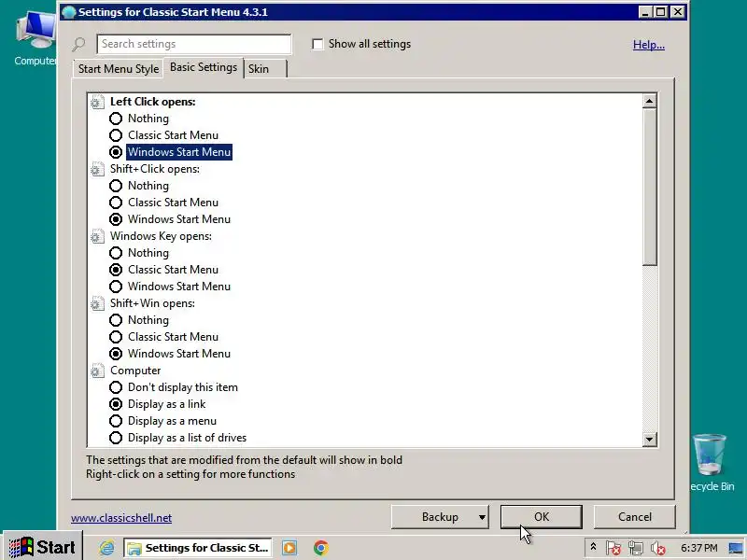Visit the www.classicshell.net link
747x560 pixels.
[121, 518]
